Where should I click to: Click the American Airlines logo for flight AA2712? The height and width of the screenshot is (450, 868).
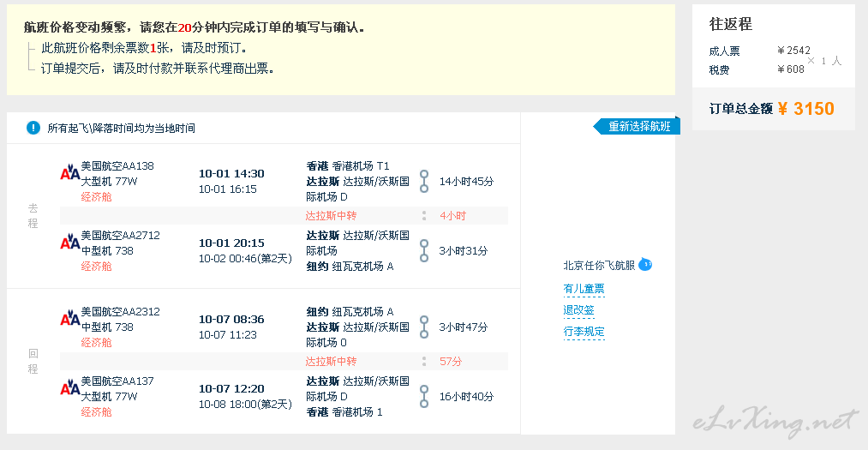click(x=69, y=242)
